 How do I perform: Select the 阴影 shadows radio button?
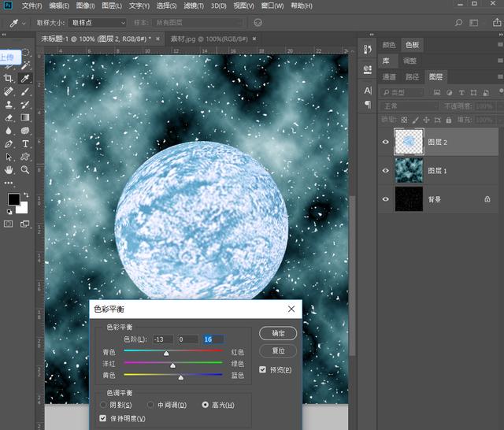tap(102, 405)
